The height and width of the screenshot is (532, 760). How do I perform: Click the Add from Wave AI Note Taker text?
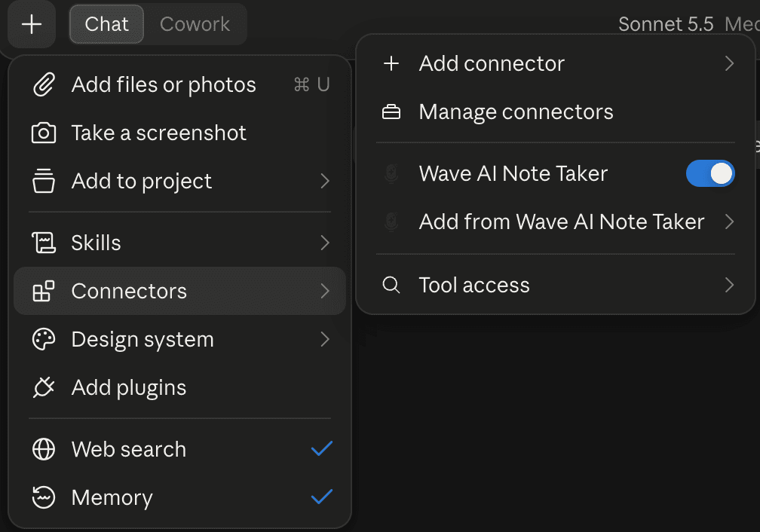[561, 222]
